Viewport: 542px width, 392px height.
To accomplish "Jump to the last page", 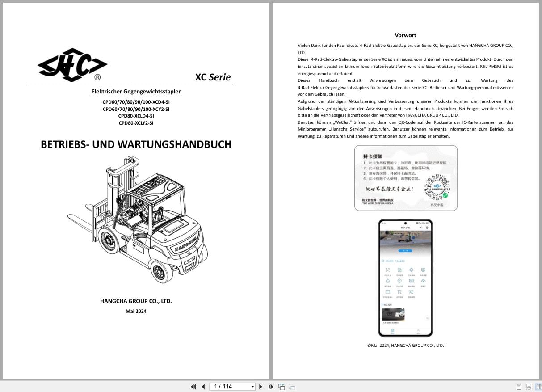I will 271,386.
